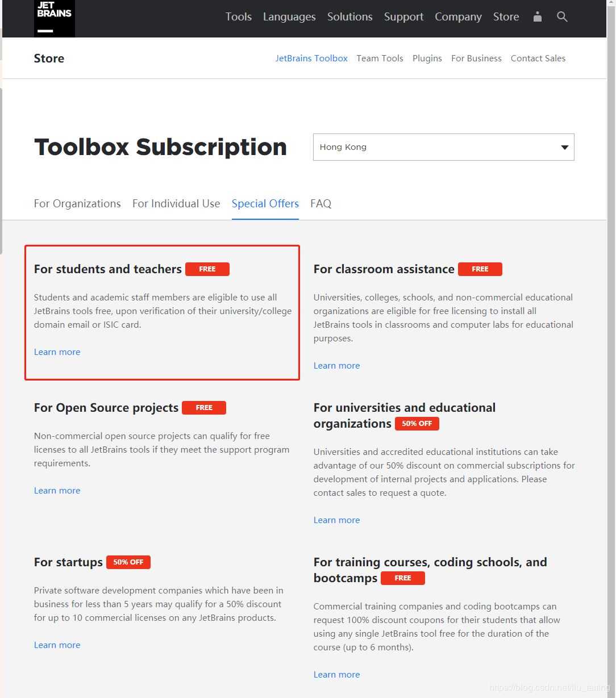The height and width of the screenshot is (698, 616).
Task: Open the Tools navigation menu
Action: click(x=238, y=17)
